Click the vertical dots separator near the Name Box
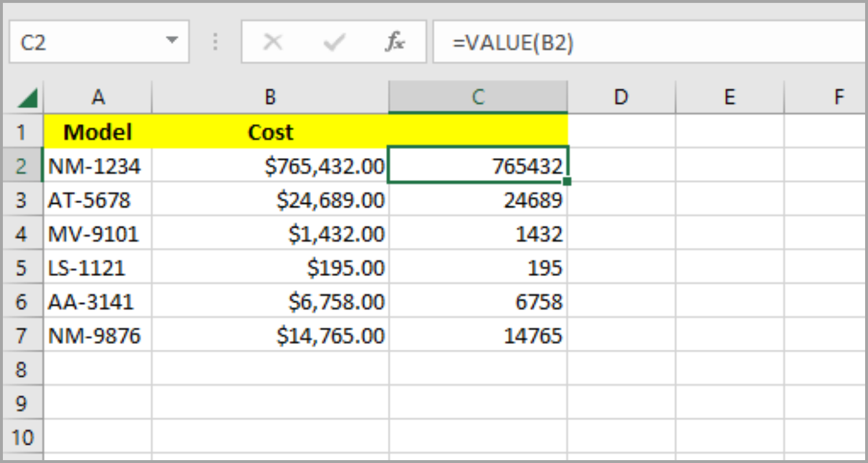 point(215,41)
